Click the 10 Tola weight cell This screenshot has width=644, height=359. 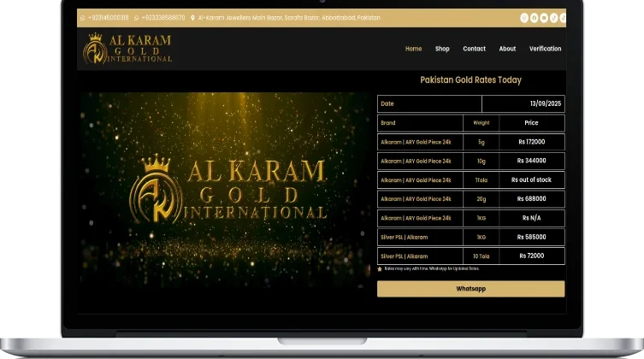tap(481, 256)
